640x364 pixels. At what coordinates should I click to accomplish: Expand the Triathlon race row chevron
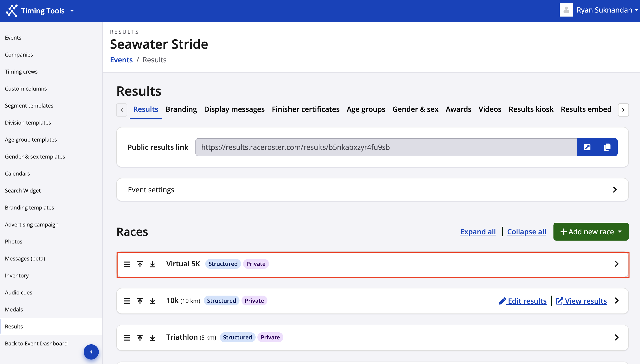(x=616, y=337)
